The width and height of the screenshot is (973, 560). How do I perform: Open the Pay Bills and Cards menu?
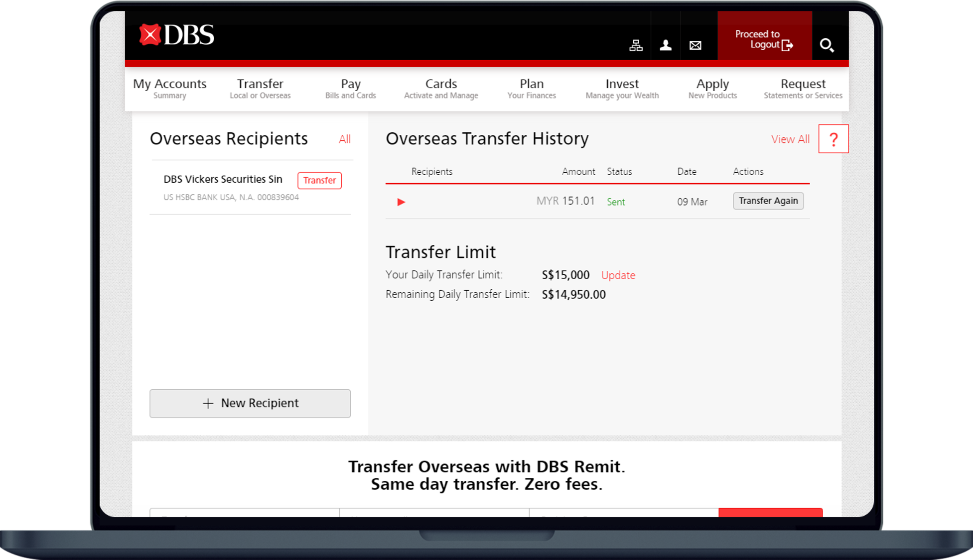click(351, 89)
